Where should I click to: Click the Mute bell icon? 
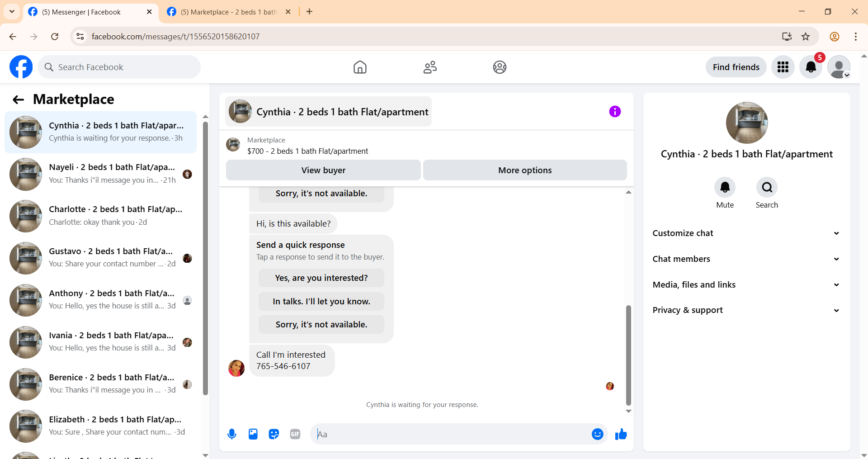click(725, 187)
